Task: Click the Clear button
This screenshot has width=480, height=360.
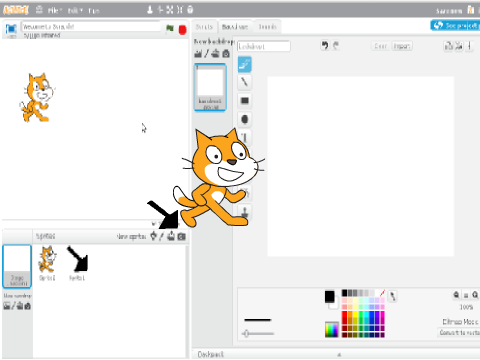Action: click(381, 46)
